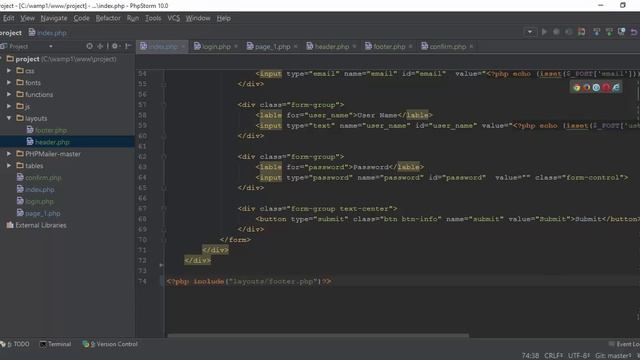
Task: Open the Refactor menu
Action: pos(108,18)
